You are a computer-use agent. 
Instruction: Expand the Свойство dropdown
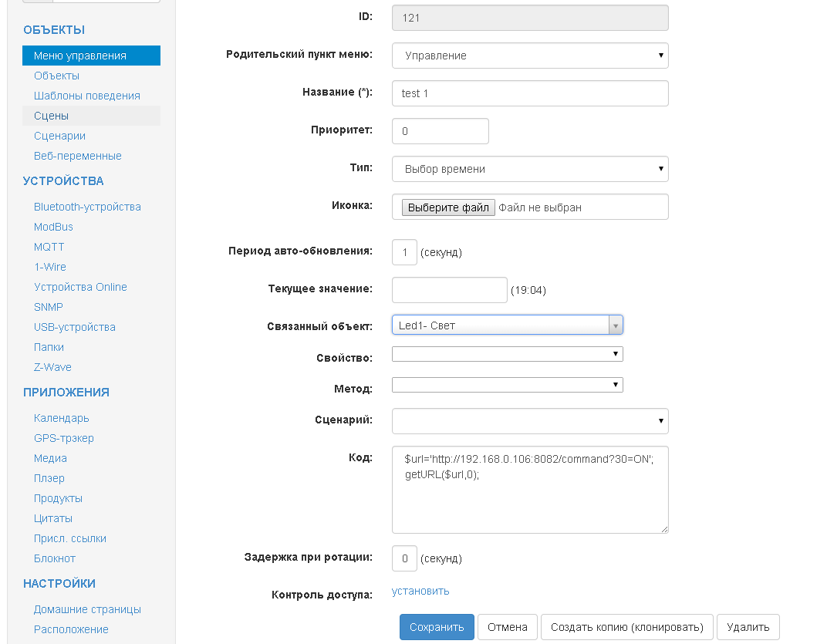tap(507, 354)
